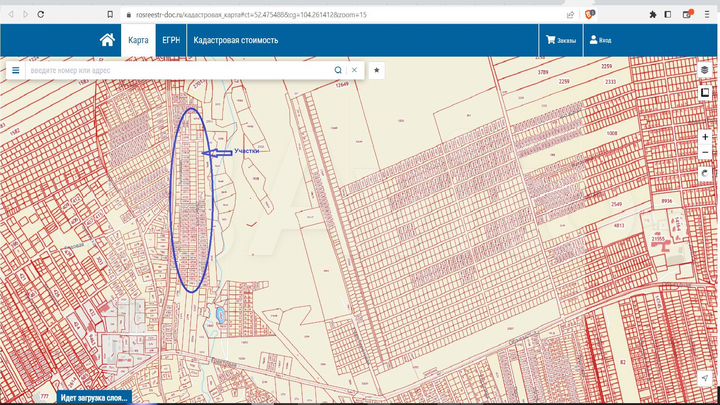Open the browser extensions puzzle icon
Image resolution: width=720 pixels, height=405 pixels.
point(653,15)
